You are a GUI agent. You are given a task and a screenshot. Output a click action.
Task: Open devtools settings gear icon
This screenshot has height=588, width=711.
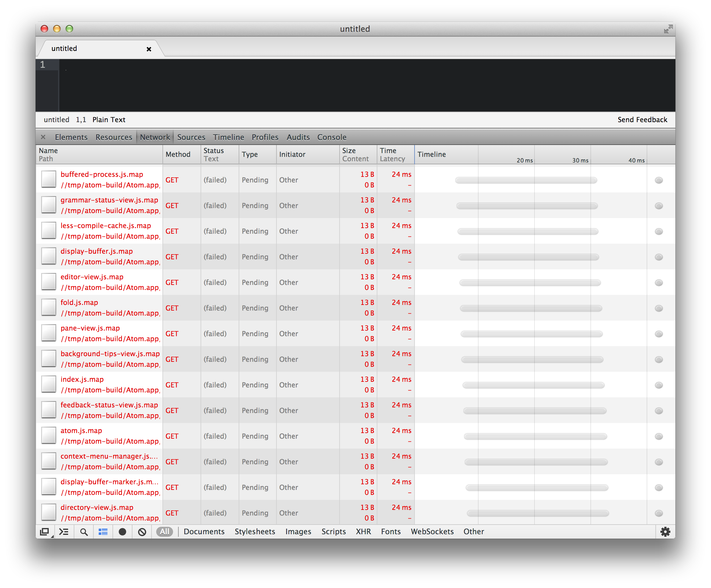(x=665, y=532)
